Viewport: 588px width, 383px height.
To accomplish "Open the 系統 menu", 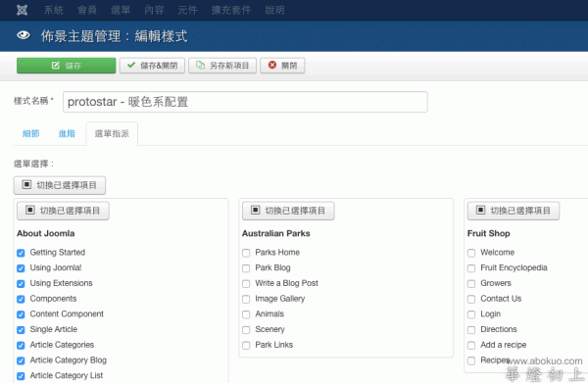I will coord(54,10).
